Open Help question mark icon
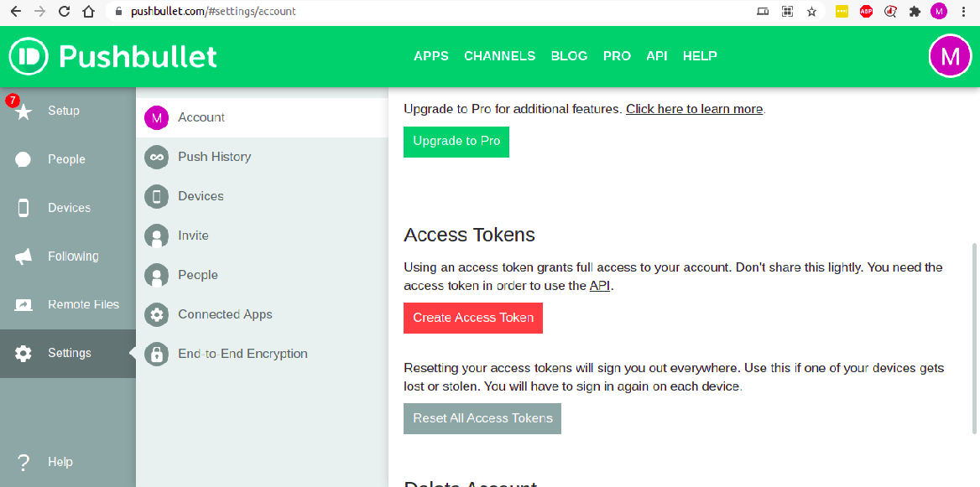 [23, 462]
